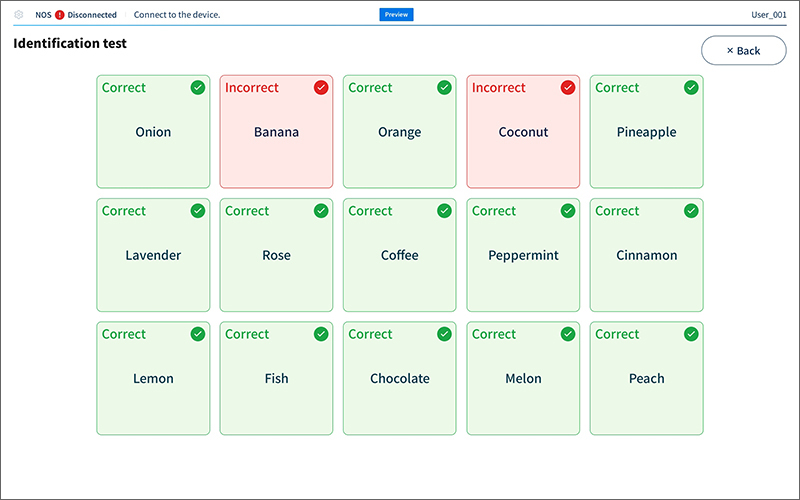
Task: Click the red Disconnected warning icon
Action: tap(60, 15)
